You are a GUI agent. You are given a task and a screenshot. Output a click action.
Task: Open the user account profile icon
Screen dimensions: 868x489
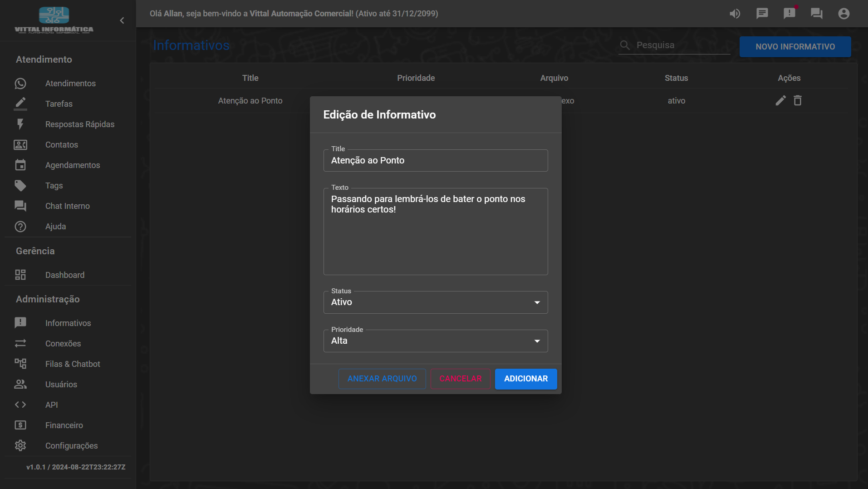coord(844,14)
